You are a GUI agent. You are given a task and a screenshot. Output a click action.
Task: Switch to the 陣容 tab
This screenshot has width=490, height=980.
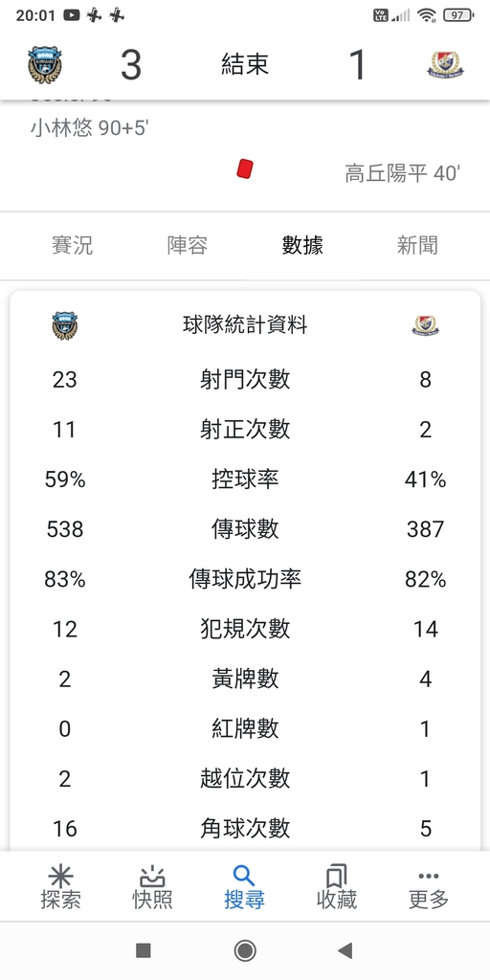click(188, 245)
